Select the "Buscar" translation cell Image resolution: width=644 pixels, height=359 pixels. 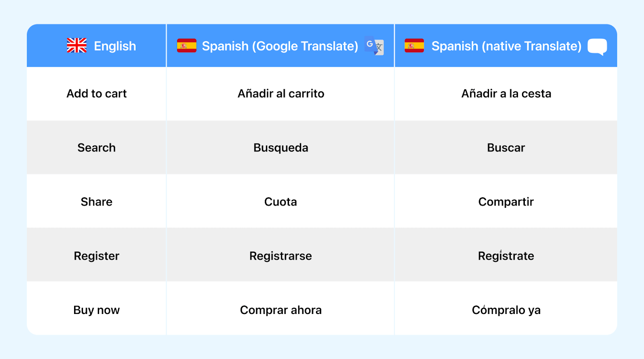click(506, 148)
